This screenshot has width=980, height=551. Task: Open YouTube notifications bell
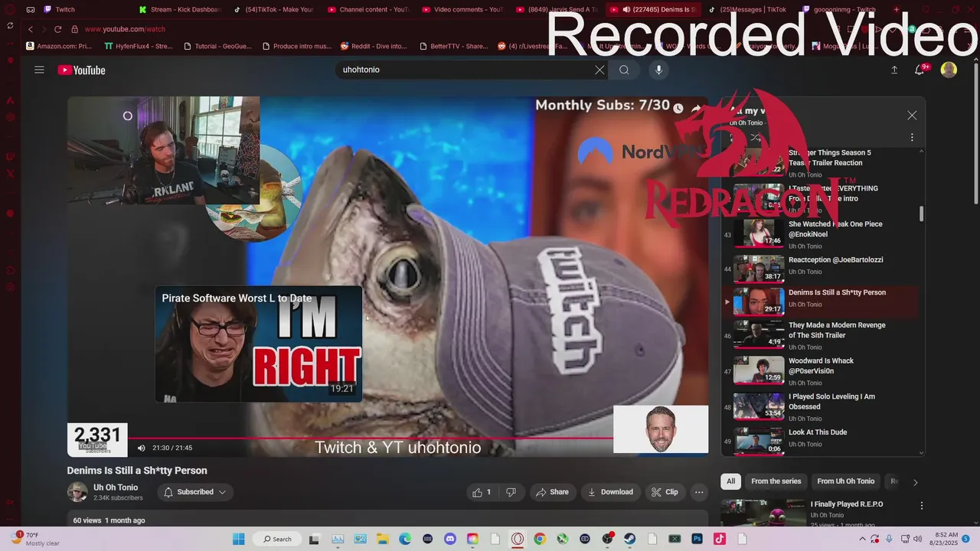(921, 70)
